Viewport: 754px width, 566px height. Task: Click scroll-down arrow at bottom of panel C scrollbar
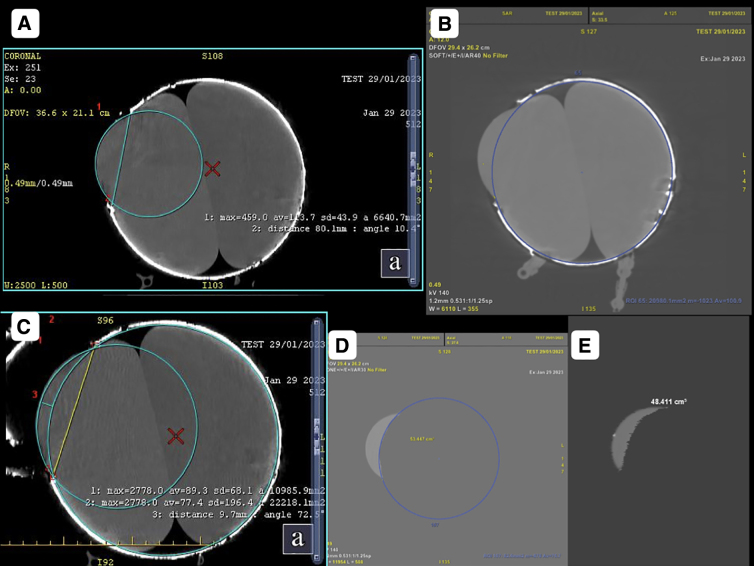pyautogui.click(x=316, y=557)
